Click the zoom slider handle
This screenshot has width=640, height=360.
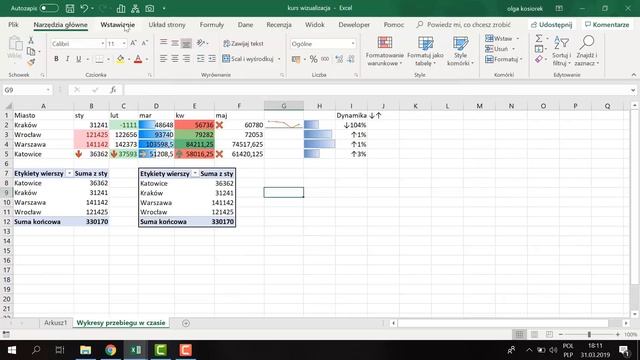point(589,334)
